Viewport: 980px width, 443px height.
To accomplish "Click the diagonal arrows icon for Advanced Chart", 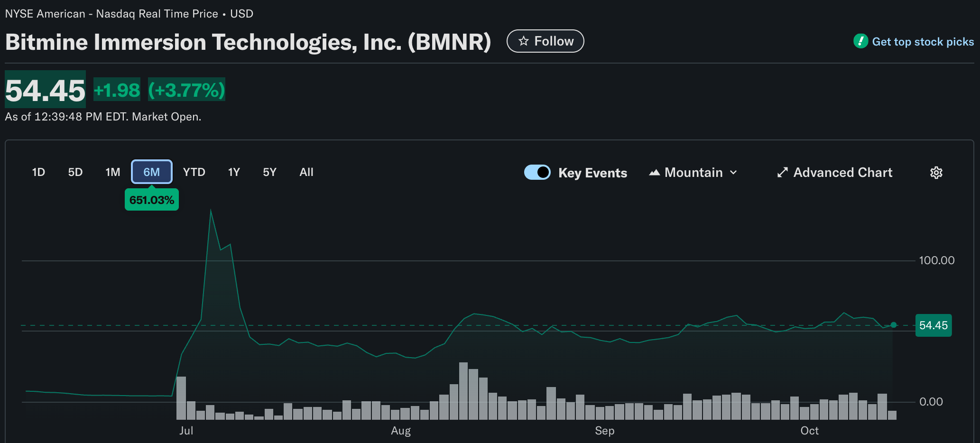I will (x=783, y=172).
